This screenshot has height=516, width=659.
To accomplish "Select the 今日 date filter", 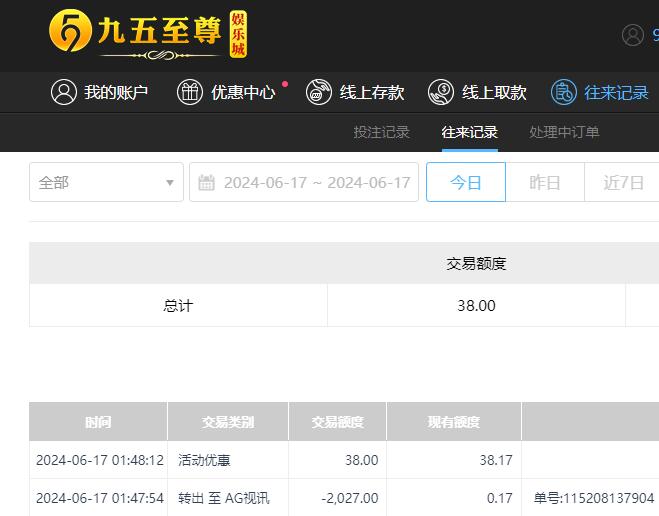I will click(466, 182).
